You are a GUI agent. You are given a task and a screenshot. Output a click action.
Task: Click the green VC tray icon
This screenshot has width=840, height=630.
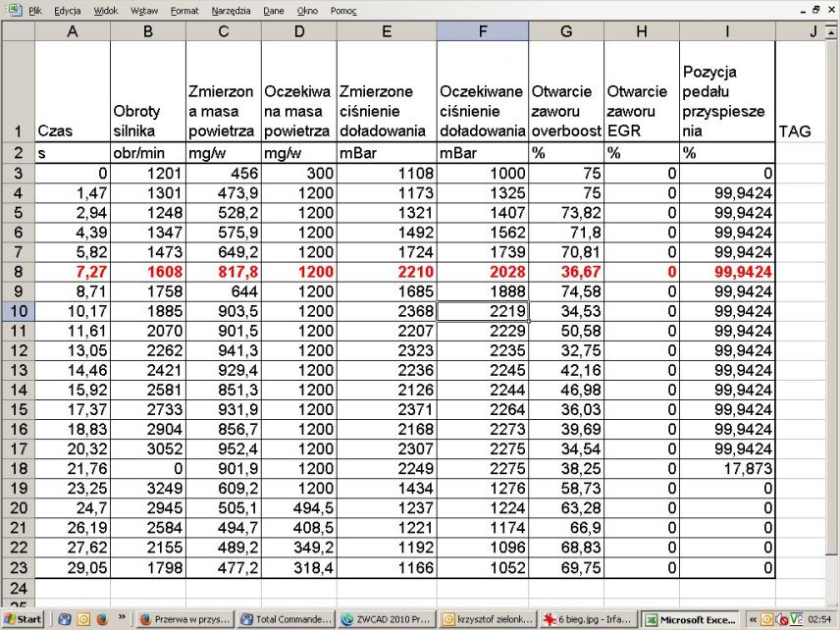click(796, 620)
